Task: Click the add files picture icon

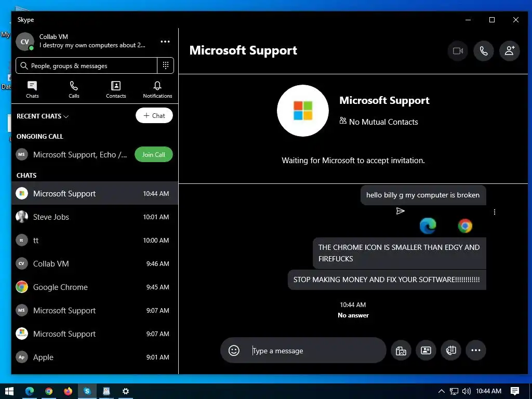Action: click(x=401, y=351)
